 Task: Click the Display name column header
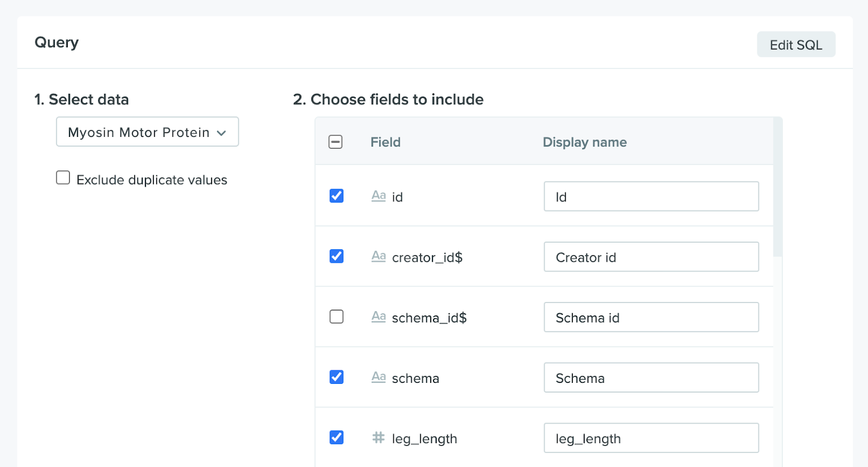(585, 142)
